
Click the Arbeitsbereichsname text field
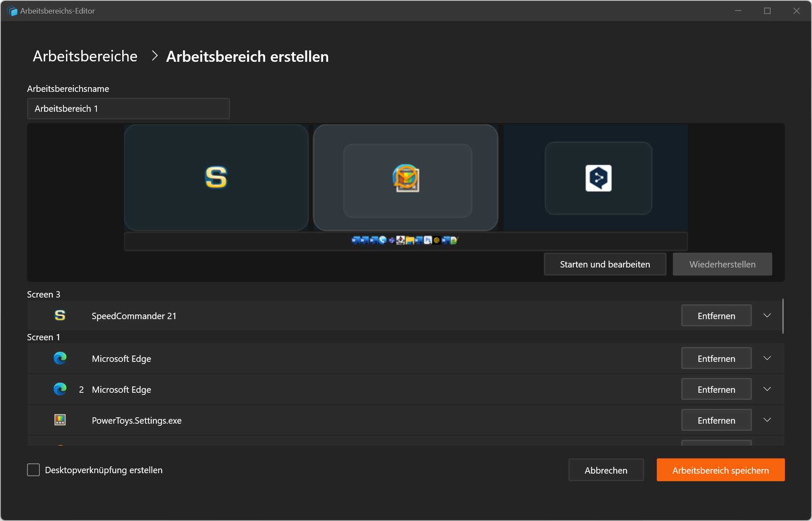128,108
